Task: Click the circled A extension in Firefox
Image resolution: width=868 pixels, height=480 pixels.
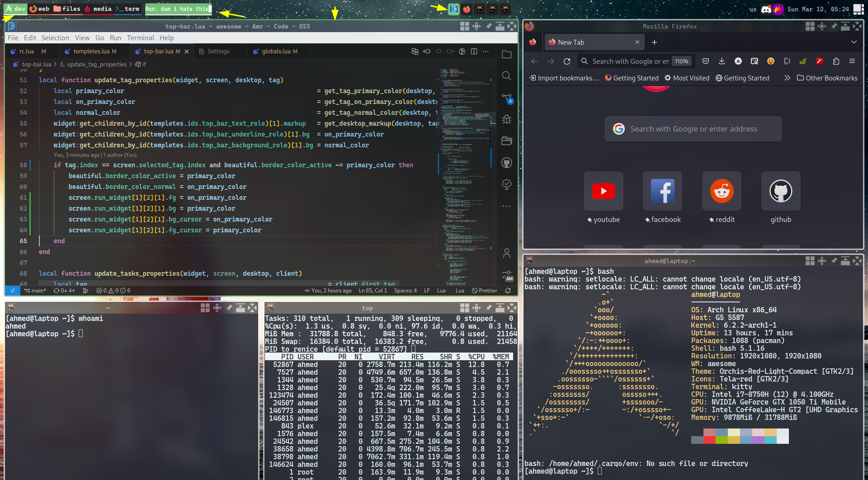Action: point(738,61)
